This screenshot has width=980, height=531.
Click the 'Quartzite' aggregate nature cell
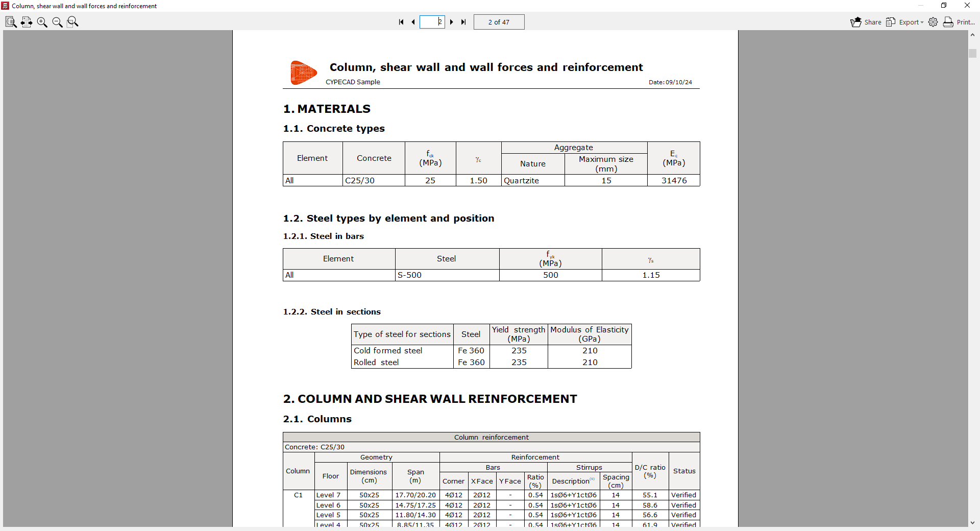point(533,181)
